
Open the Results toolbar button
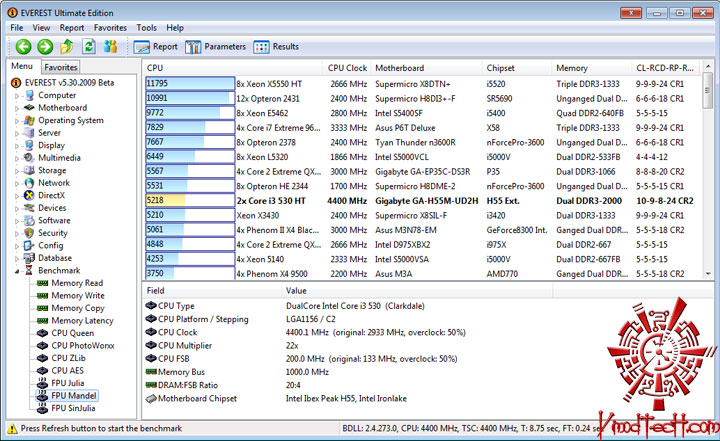click(x=276, y=47)
